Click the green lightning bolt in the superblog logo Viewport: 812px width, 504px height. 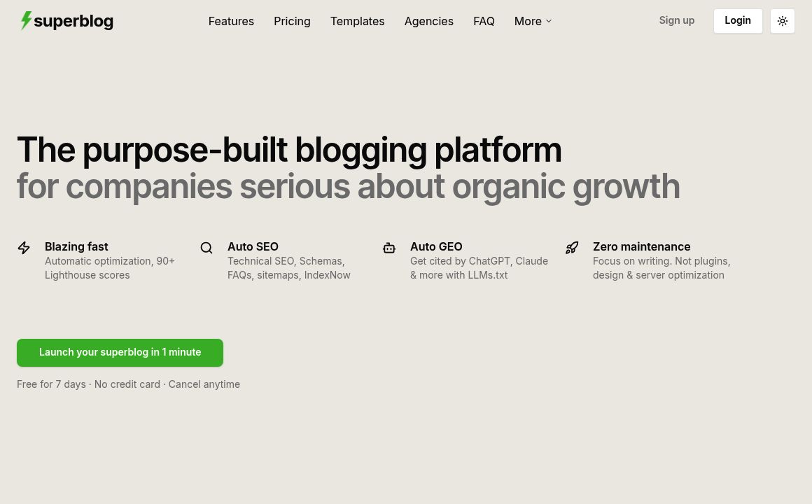pos(27,21)
